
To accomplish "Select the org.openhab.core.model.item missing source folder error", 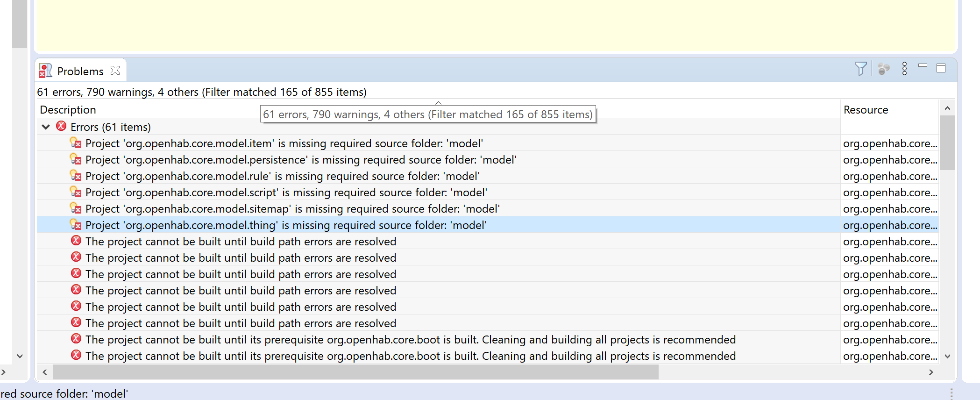I will click(284, 143).
